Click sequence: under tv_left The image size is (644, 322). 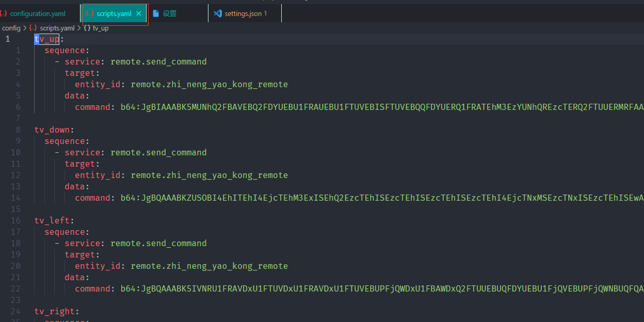pyautogui.click(x=67, y=232)
